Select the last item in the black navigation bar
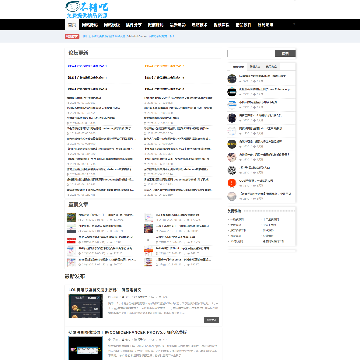 (x=265, y=25)
